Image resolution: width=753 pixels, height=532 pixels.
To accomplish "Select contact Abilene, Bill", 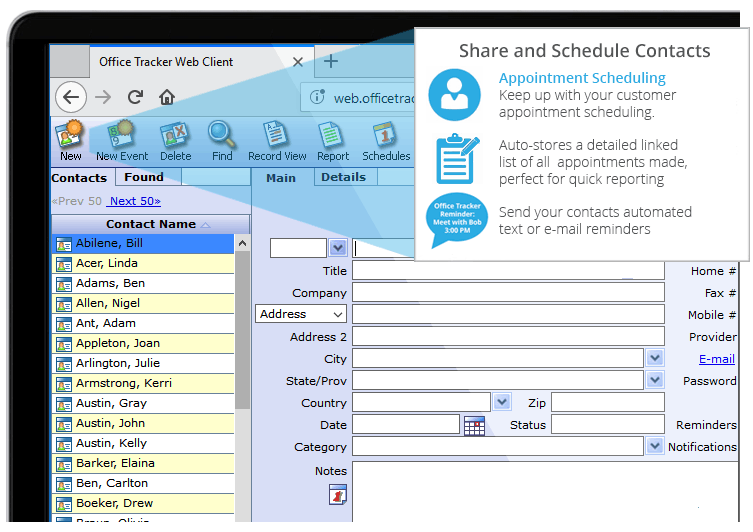I will [143, 243].
